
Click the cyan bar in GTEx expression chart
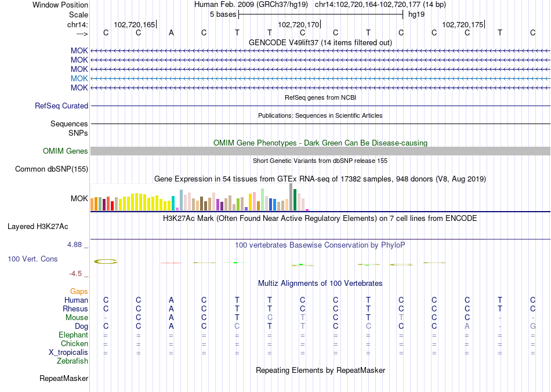pos(173,204)
